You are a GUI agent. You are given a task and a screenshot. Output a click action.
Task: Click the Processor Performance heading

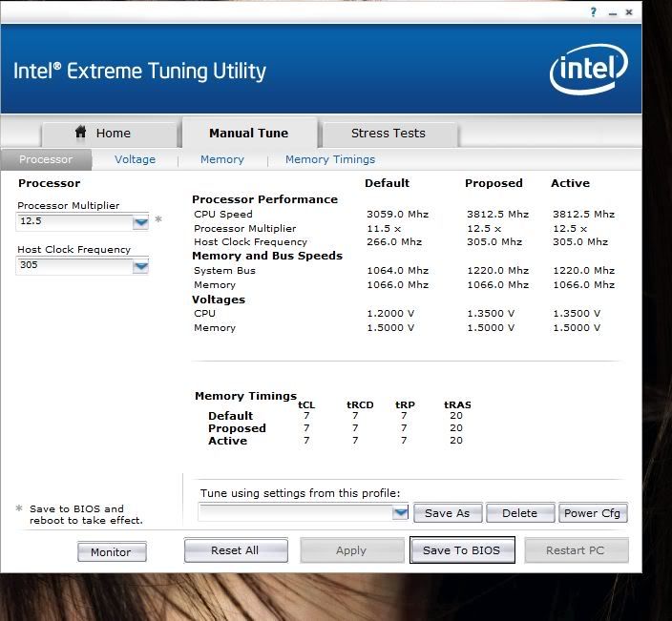(264, 199)
